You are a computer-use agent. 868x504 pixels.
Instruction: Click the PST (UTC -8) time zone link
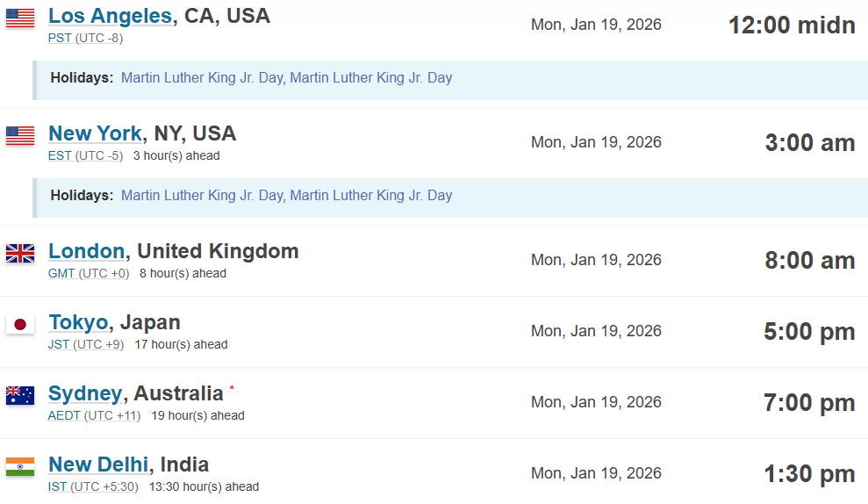click(85, 38)
